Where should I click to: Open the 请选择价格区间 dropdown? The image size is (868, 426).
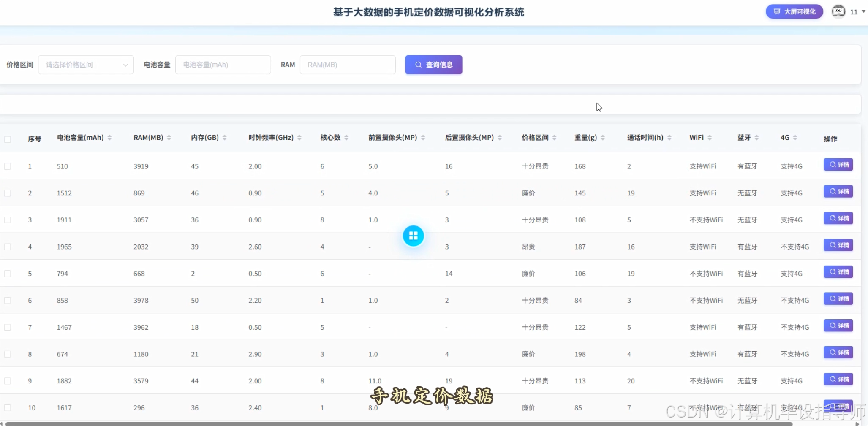(86, 65)
